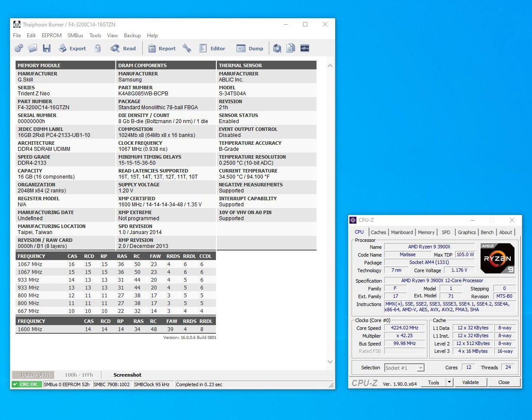Click the open folder icon in toolbar

click(33, 48)
